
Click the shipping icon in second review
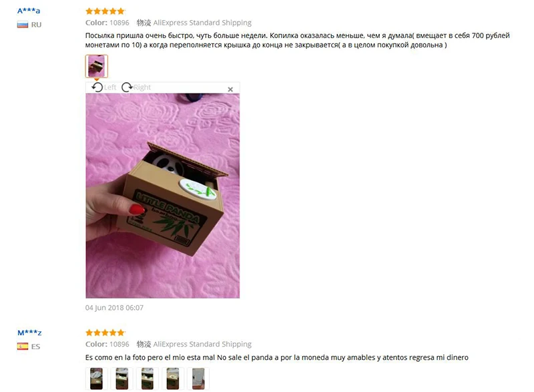[144, 345]
